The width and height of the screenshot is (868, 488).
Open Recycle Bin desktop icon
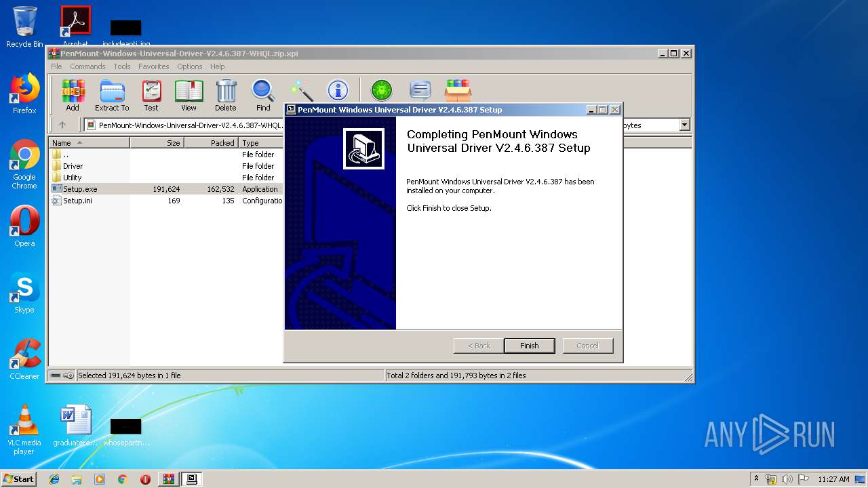24,27
